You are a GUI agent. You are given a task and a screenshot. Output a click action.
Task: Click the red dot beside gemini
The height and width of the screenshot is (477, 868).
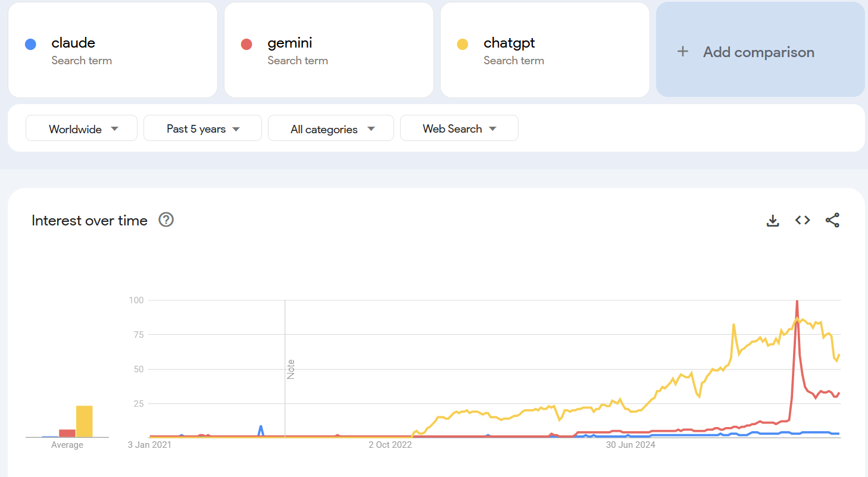coord(246,44)
